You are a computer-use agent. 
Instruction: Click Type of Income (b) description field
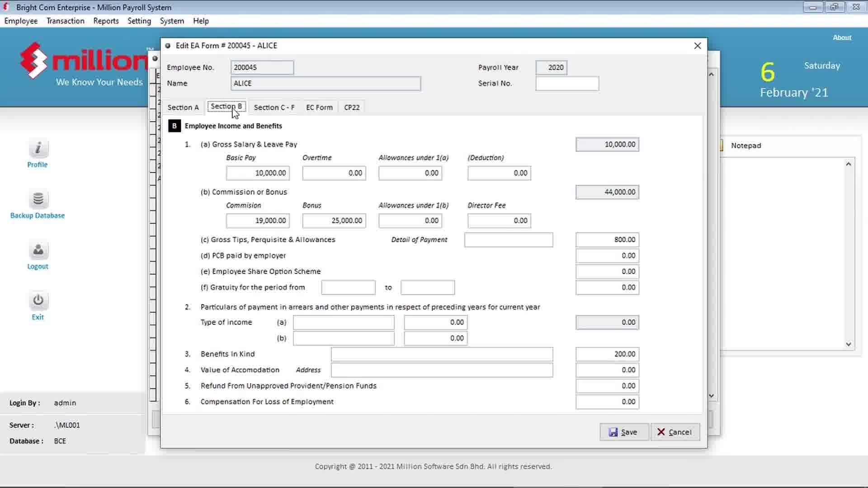tap(344, 338)
